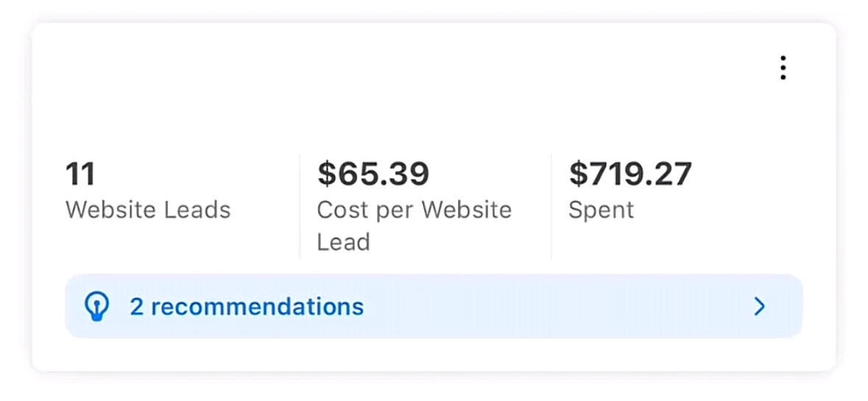Click the number 2 in the recommendations banner
This screenshot has height=401, width=868.
[136, 307]
